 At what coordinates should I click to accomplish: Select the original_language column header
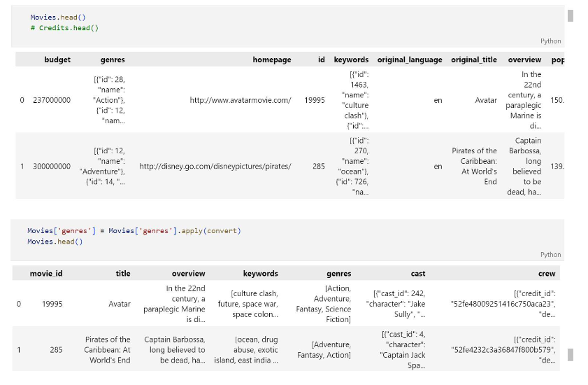[x=410, y=59]
